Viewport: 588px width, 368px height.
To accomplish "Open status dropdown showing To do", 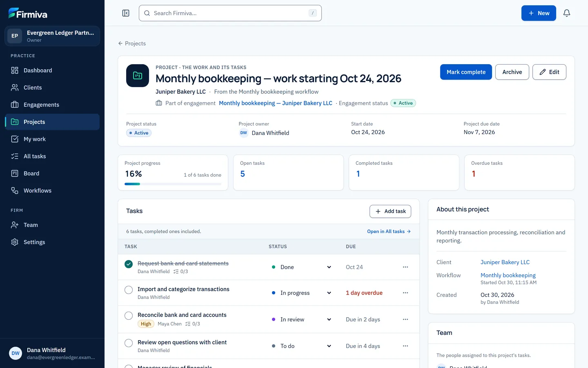I will point(301,346).
